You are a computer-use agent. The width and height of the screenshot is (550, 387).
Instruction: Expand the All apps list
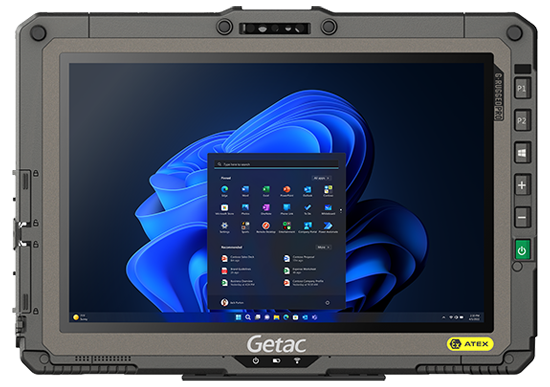pos(321,178)
